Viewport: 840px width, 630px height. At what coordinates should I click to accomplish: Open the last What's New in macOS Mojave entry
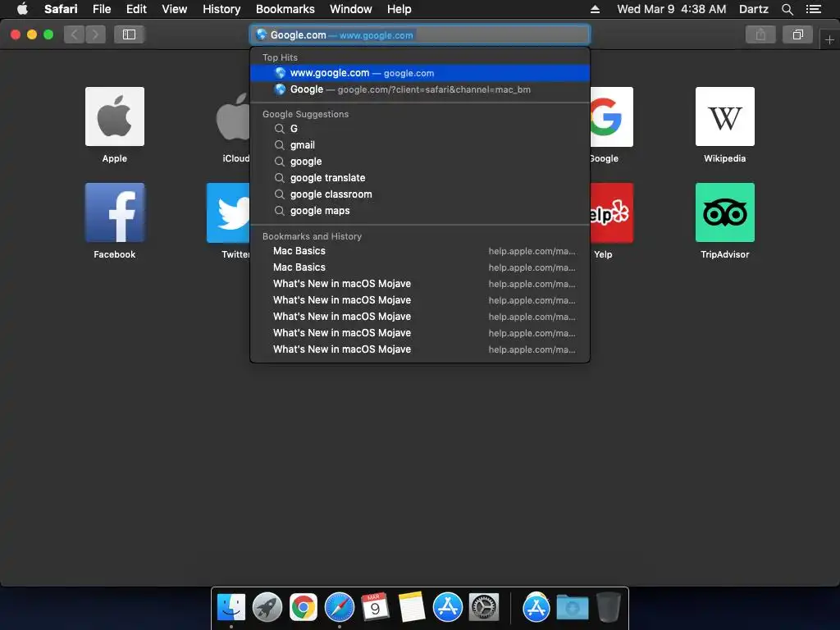click(419, 349)
